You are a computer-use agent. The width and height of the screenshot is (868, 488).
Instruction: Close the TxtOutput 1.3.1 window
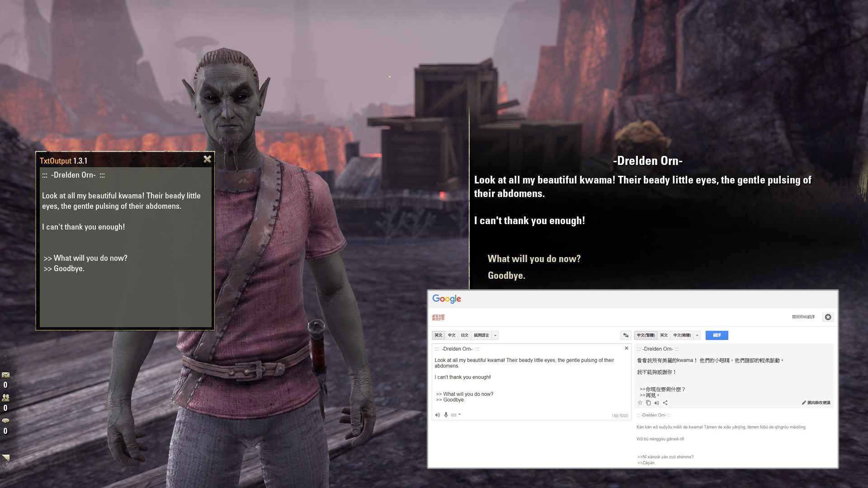click(207, 159)
